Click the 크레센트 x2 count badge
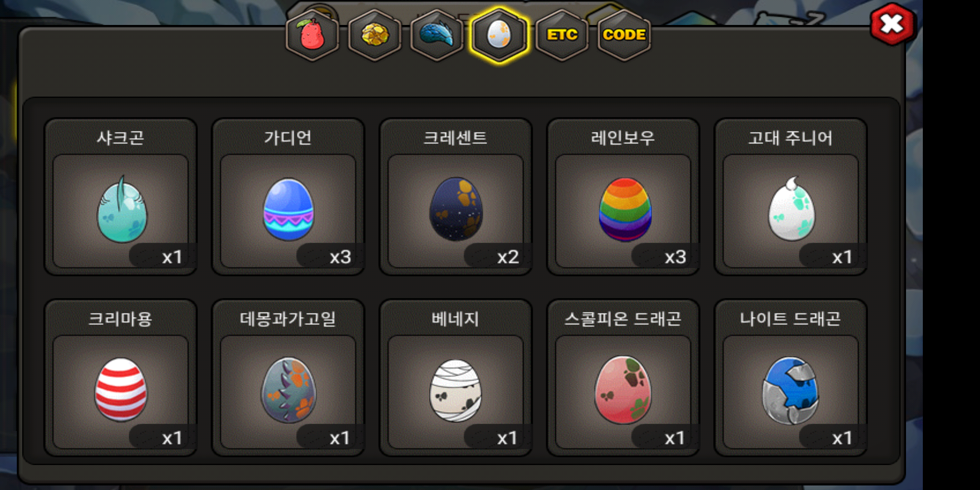980x490 pixels. [x=497, y=256]
